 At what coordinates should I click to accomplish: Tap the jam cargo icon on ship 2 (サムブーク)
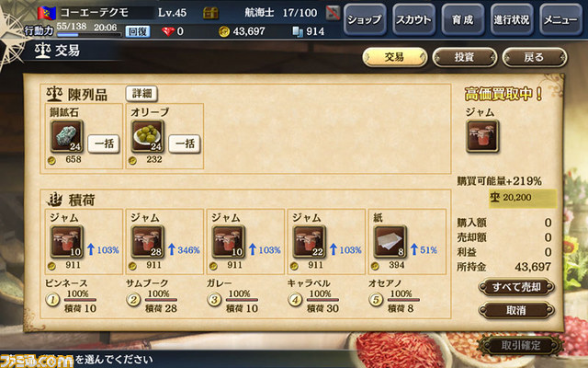[x=148, y=242]
